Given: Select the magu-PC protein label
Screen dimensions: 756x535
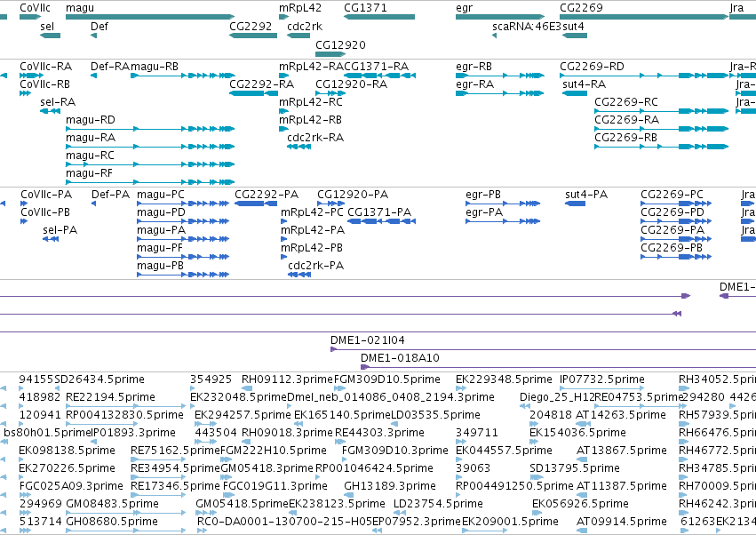Looking at the screenshot, I should click(x=161, y=195).
